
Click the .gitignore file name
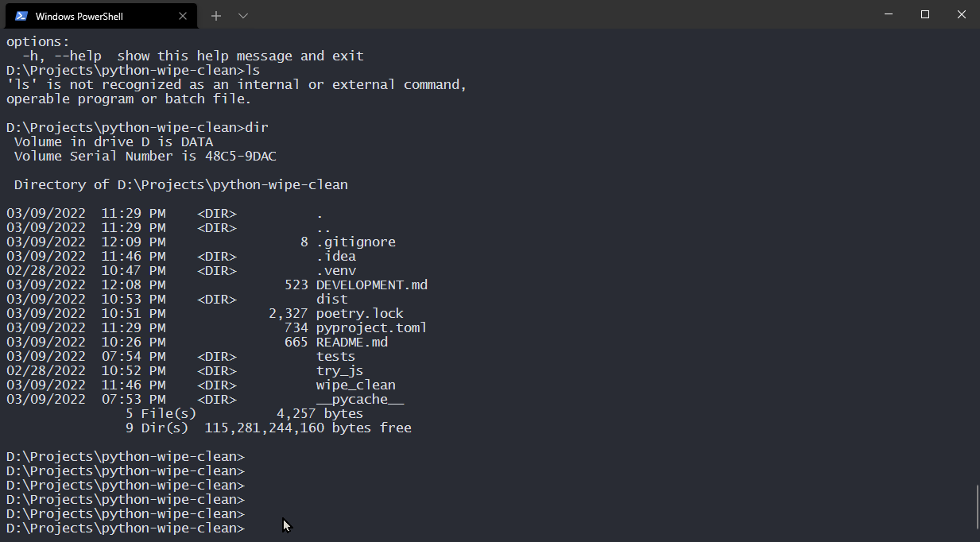[355, 242]
